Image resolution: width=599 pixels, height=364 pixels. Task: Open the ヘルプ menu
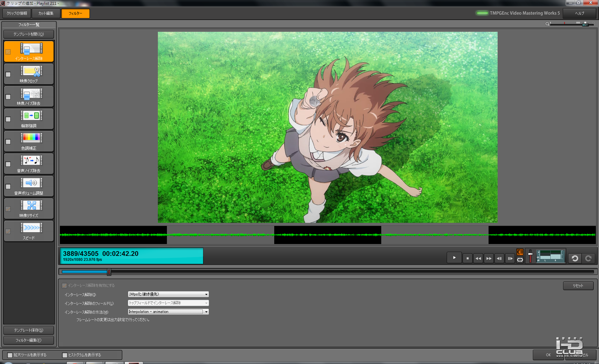pos(579,13)
